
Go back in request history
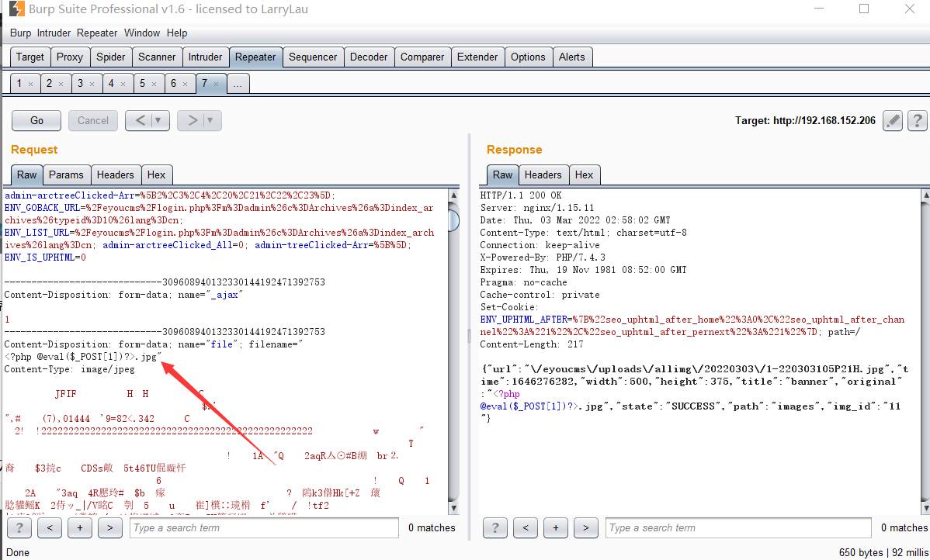pos(141,120)
